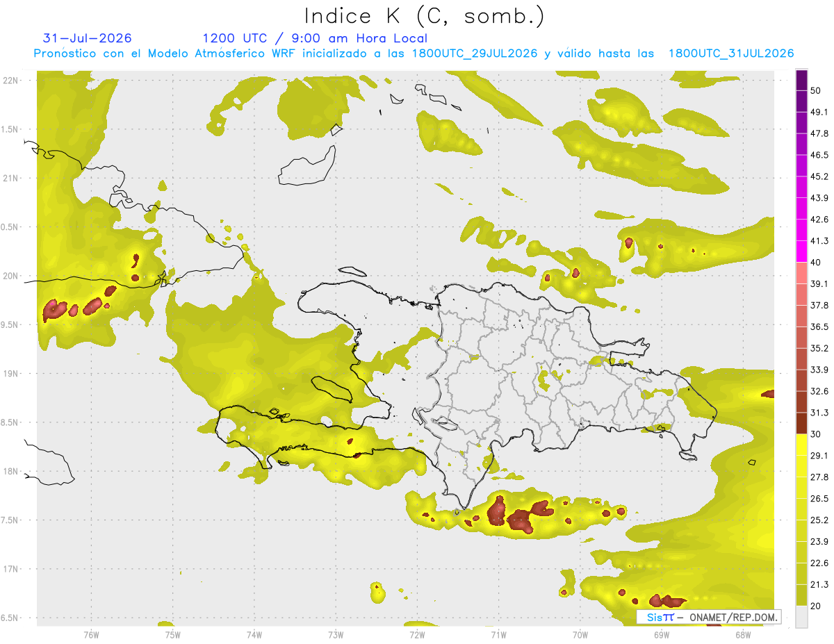Click the legend value "35.2"
834x644 pixels.
pos(819,348)
